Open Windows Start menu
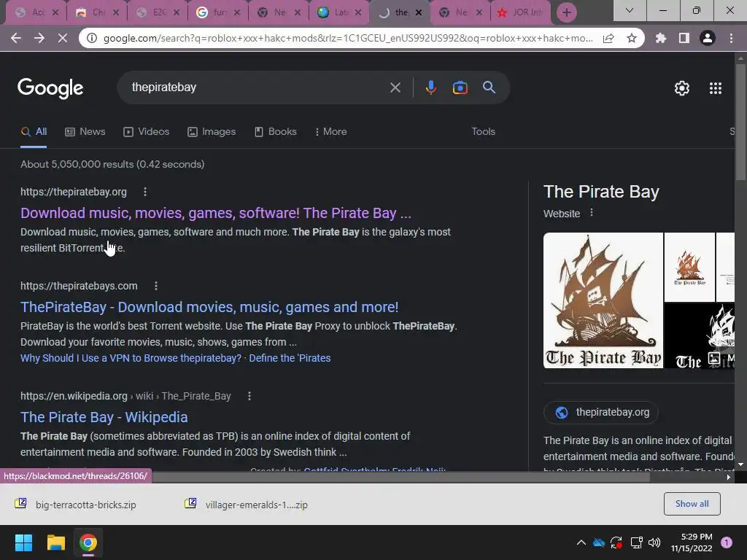747x560 pixels. [23, 542]
